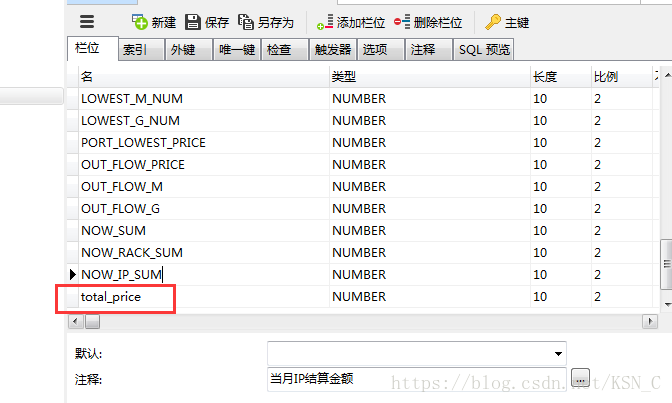Click the 另存为 (Save As) toolbar button
672x403 pixels.
(266, 22)
